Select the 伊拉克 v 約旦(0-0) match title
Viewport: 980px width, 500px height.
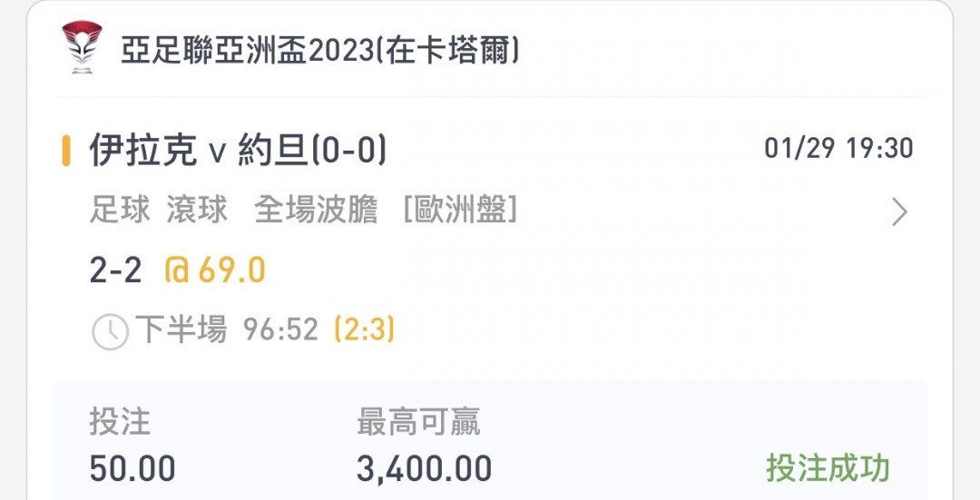(x=238, y=150)
